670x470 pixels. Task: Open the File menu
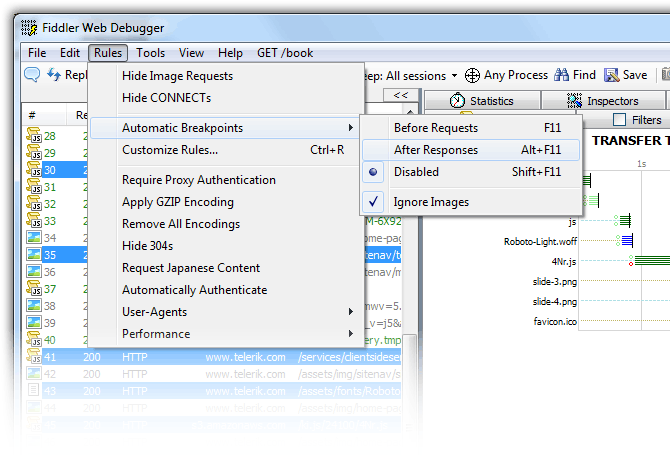[x=37, y=53]
